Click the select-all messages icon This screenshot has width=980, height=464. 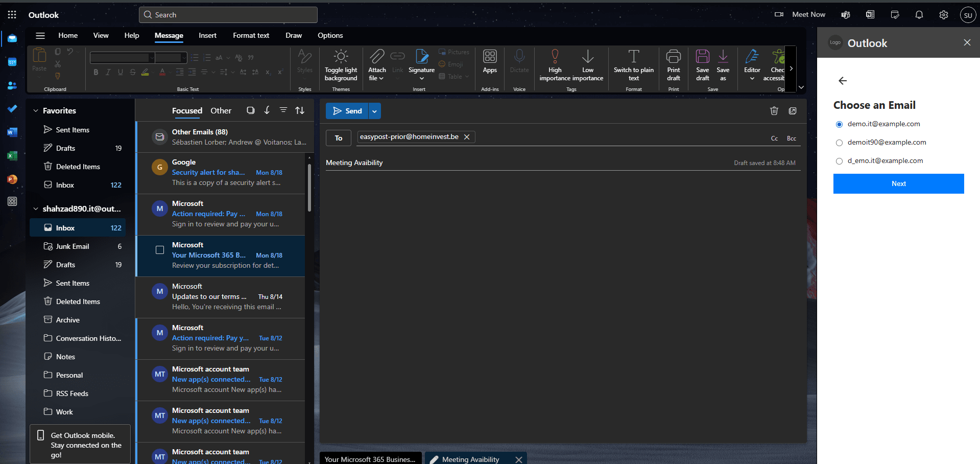pos(251,110)
